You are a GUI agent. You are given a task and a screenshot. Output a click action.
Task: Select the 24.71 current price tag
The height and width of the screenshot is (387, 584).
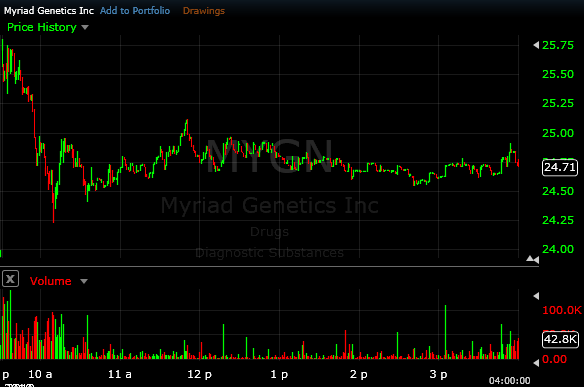click(560, 167)
